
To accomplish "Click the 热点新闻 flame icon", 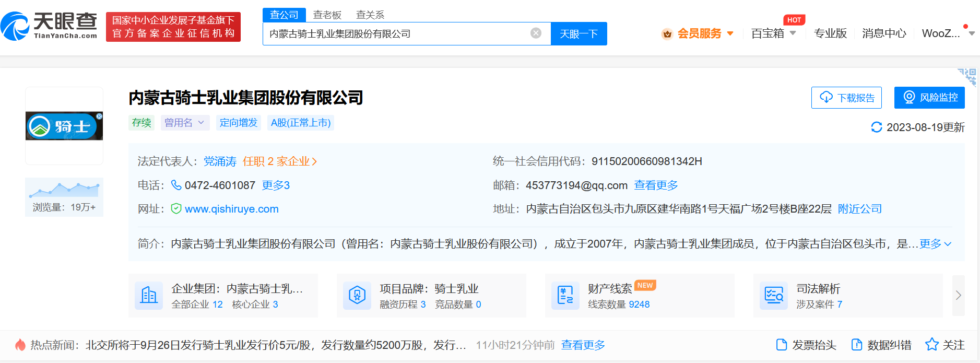I will coord(20,345).
